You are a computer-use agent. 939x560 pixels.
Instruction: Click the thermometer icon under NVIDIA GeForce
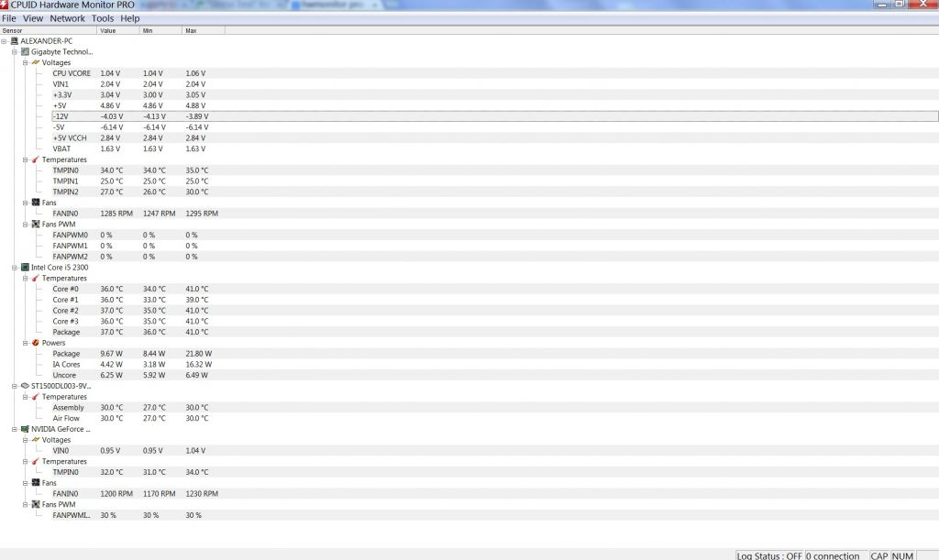pos(36,461)
